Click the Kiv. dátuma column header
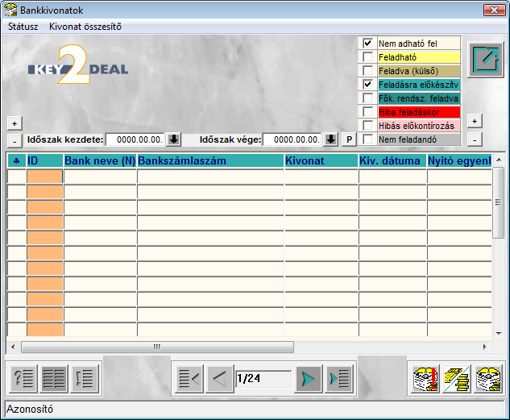 click(x=392, y=160)
